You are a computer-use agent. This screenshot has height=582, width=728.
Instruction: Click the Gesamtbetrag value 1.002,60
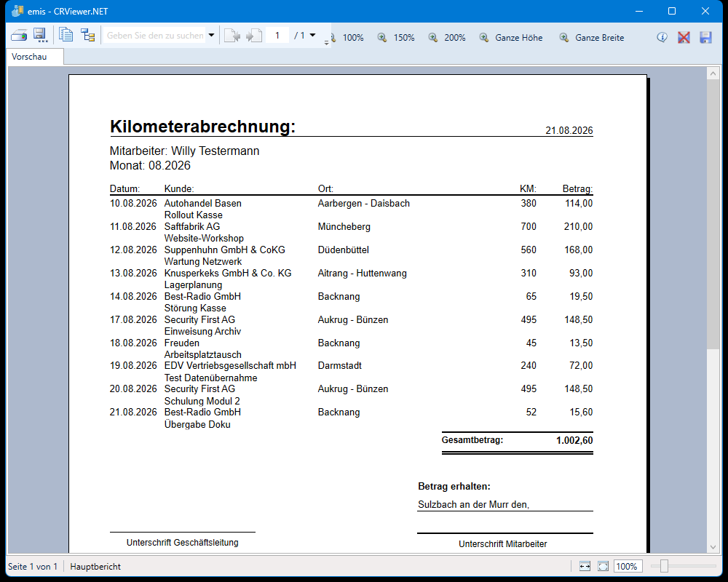pos(574,440)
